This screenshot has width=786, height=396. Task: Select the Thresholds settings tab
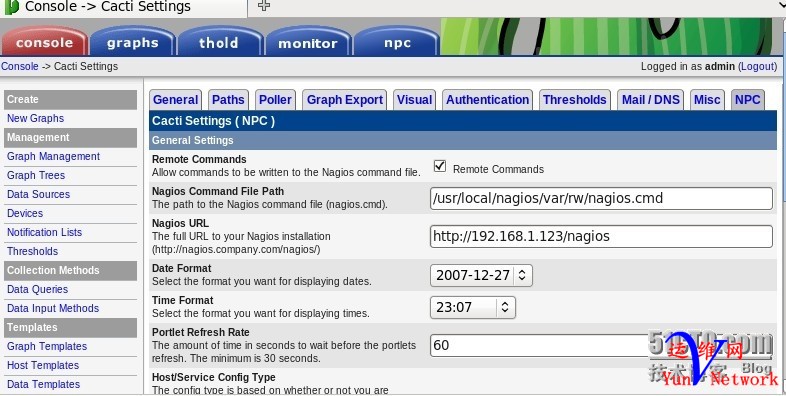[x=574, y=100]
